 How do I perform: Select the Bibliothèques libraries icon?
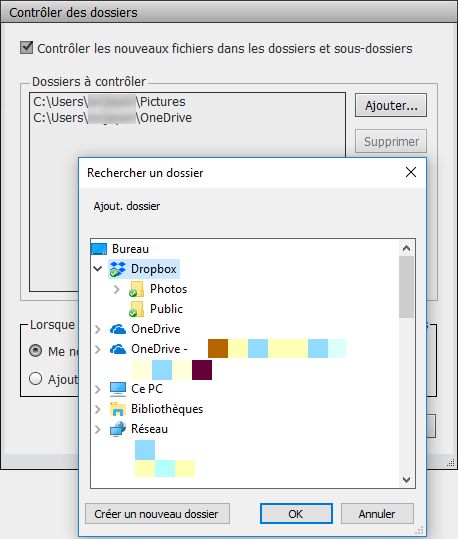(118, 409)
